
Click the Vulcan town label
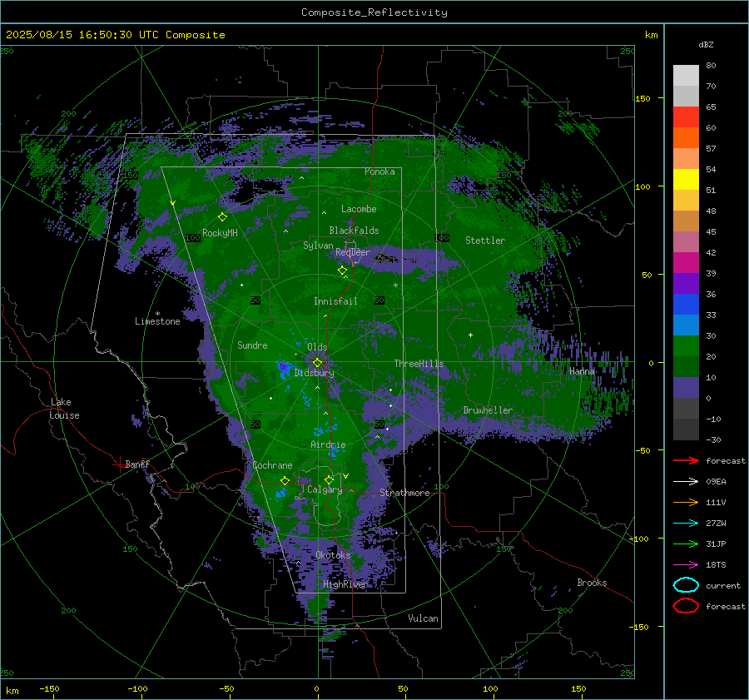pyautogui.click(x=423, y=618)
